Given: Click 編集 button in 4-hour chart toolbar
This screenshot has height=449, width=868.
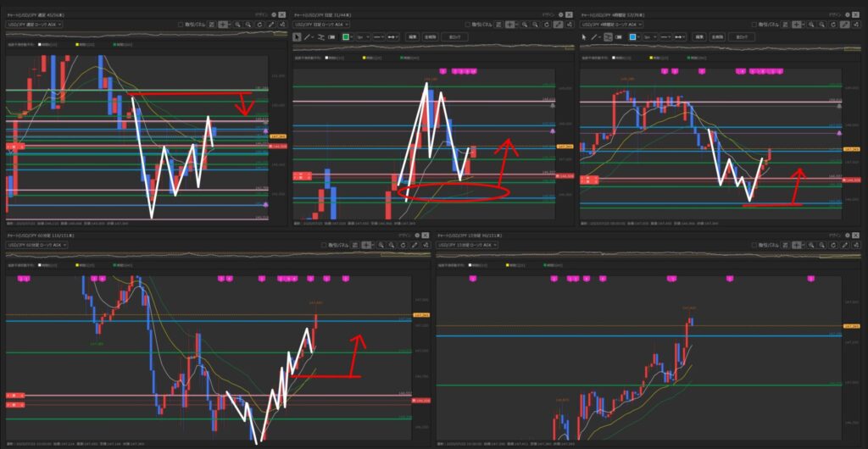Looking at the screenshot, I should coord(698,36).
